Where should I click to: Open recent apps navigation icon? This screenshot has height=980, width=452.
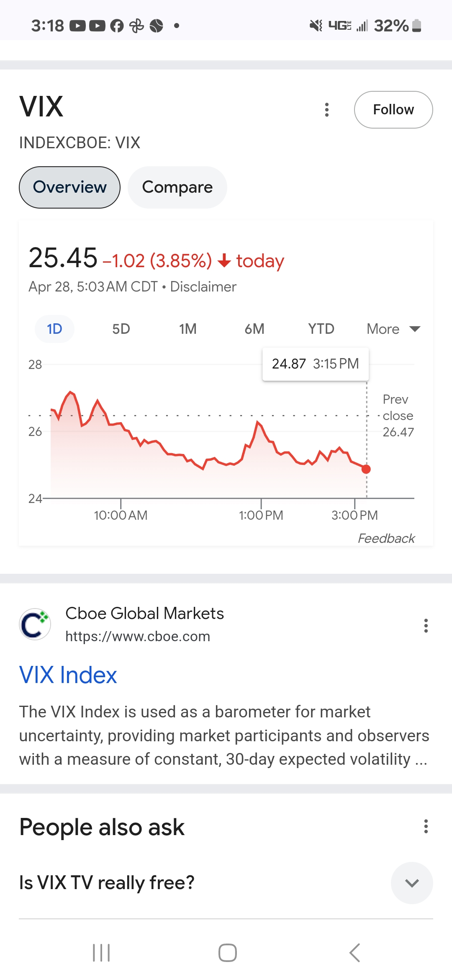click(x=101, y=953)
